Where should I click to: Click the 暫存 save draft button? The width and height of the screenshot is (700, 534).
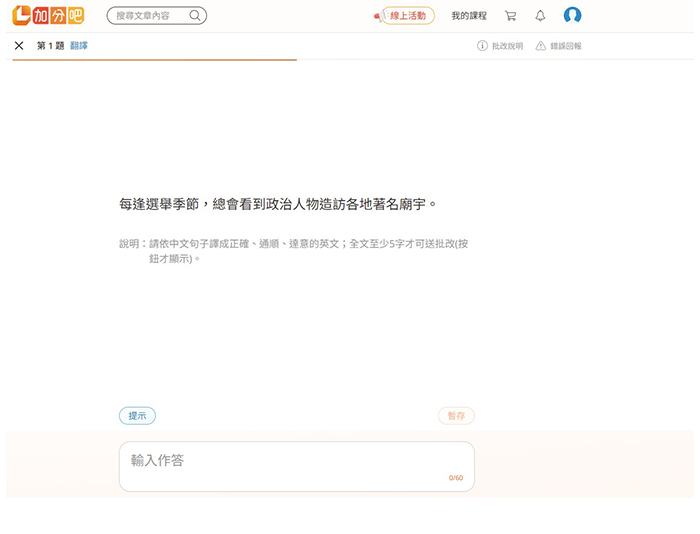pos(456,416)
